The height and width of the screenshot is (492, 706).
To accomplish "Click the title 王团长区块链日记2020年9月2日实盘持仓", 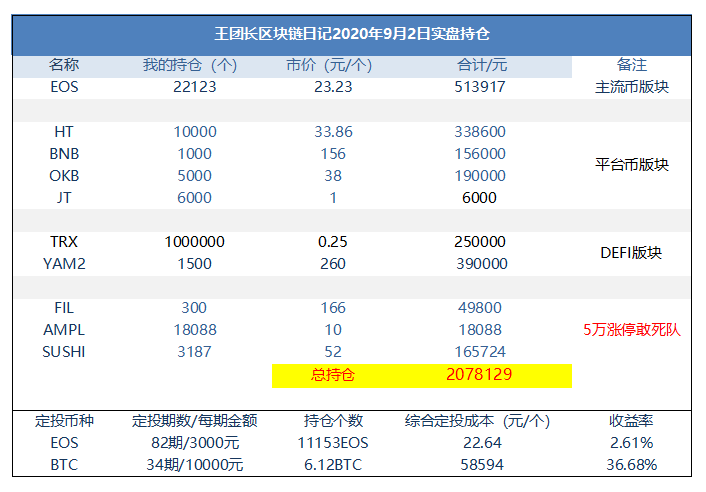I will 352,34.
